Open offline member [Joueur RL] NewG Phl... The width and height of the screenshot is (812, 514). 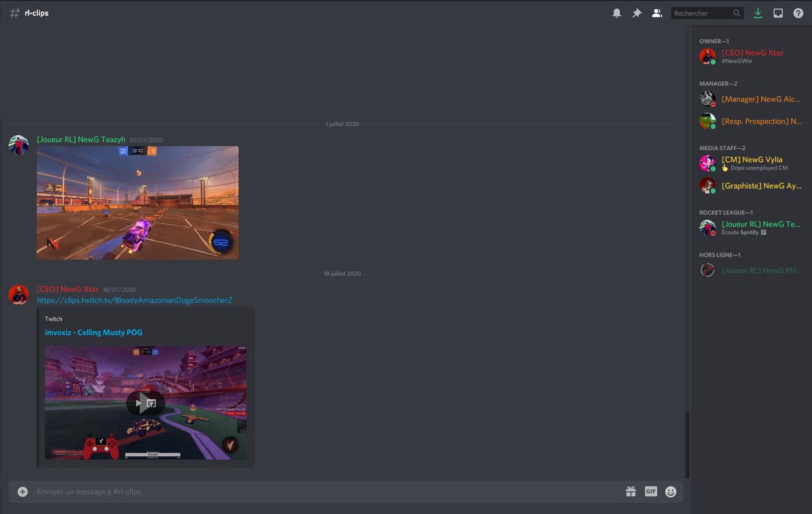coord(752,270)
